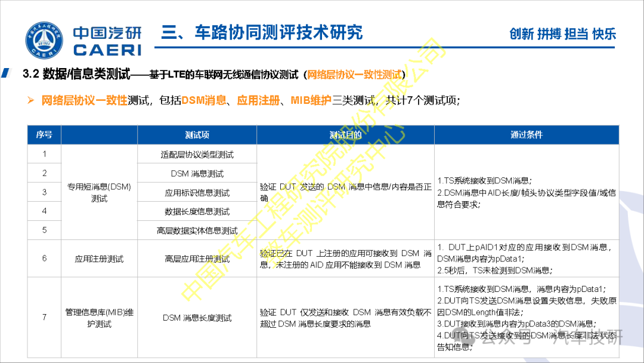Click condition 消息内容为pData1 in row 7

pos(571,289)
